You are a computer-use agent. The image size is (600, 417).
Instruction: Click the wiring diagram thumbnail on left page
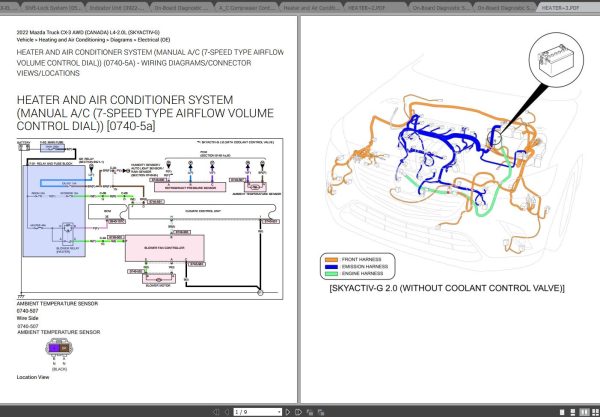[x=150, y=219]
